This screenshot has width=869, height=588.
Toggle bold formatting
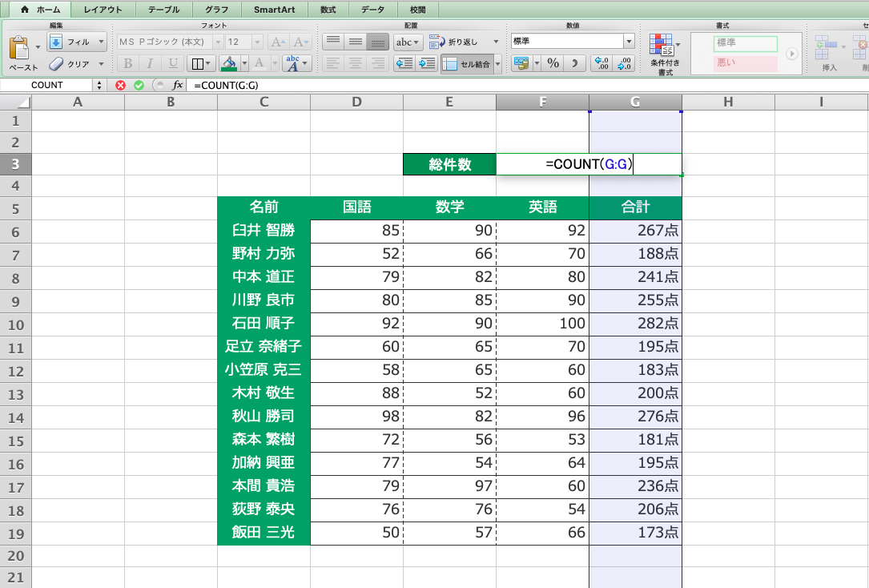click(x=127, y=64)
